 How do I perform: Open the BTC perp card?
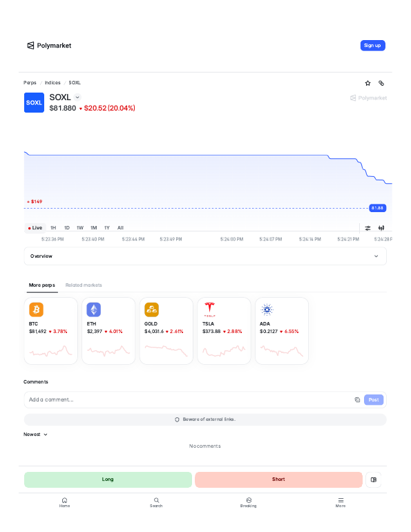click(x=51, y=331)
